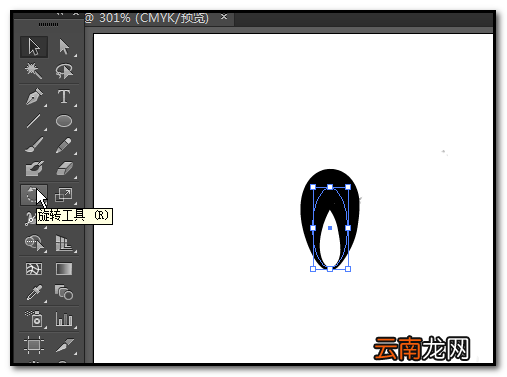Select the Type tool
Viewport: 507px width, 377px height.
point(64,97)
